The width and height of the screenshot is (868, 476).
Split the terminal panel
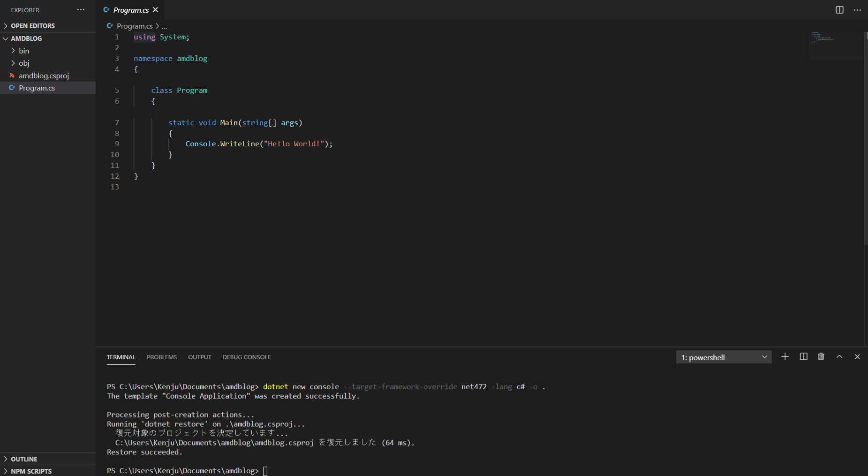tap(803, 357)
